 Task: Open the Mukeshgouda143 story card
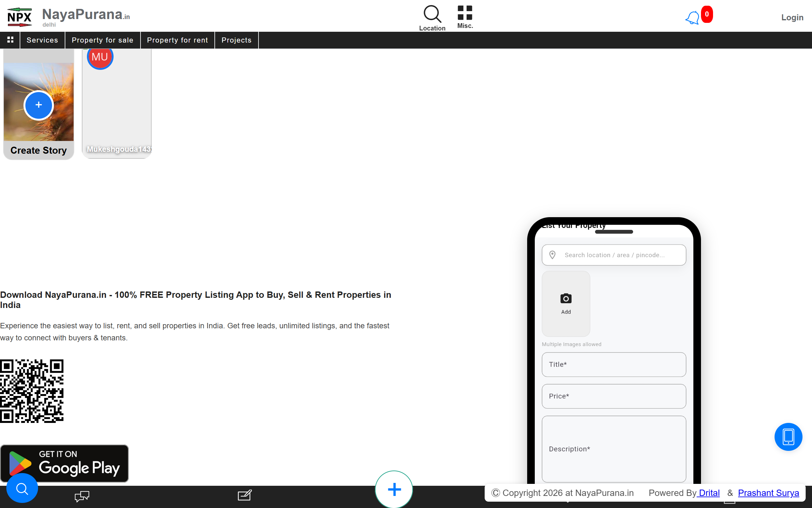(x=117, y=104)
